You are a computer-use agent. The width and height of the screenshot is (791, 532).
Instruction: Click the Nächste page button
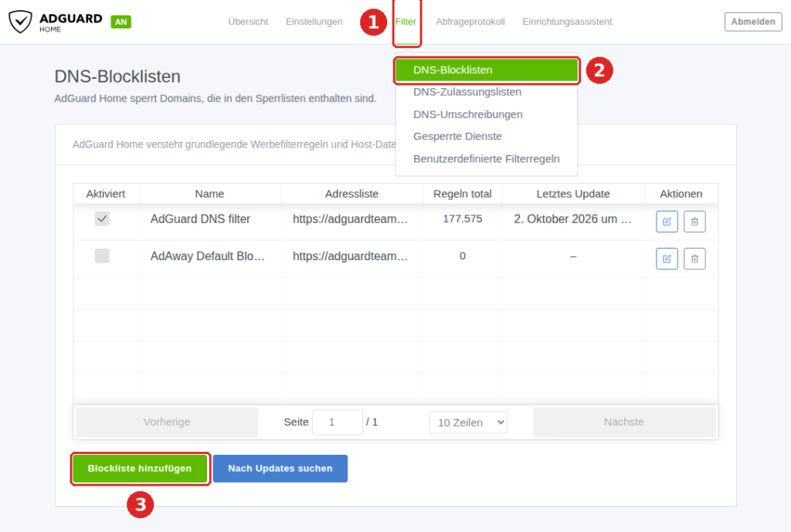click(x=624, y=422)
